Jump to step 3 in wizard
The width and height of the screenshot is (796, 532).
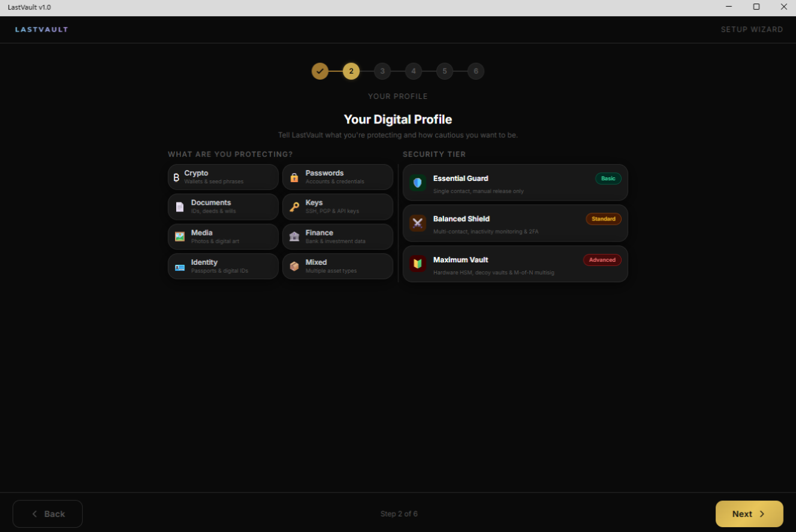pos(382,71)
